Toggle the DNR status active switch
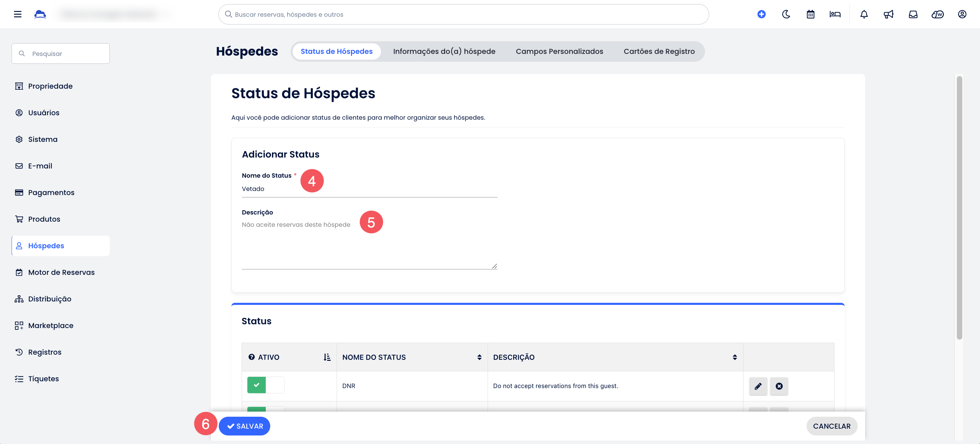 [x=265, y=385]
